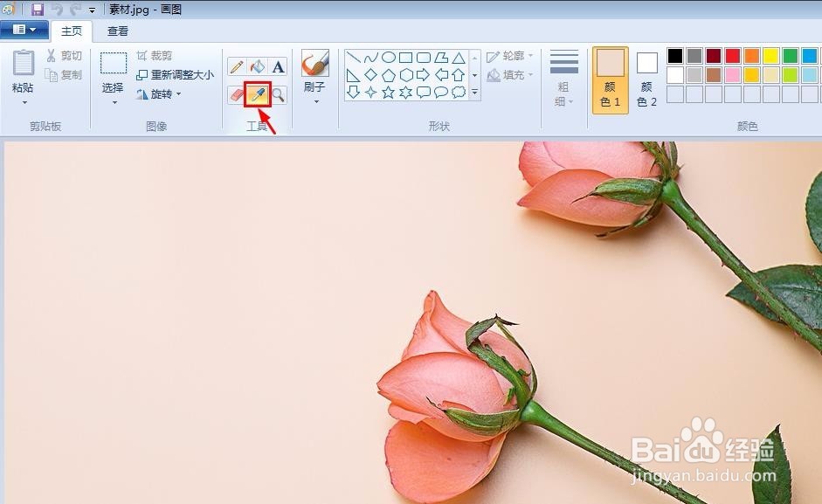Pick the Six-point star shape
This screenshot has width=822, height=504.
point(405,93)
